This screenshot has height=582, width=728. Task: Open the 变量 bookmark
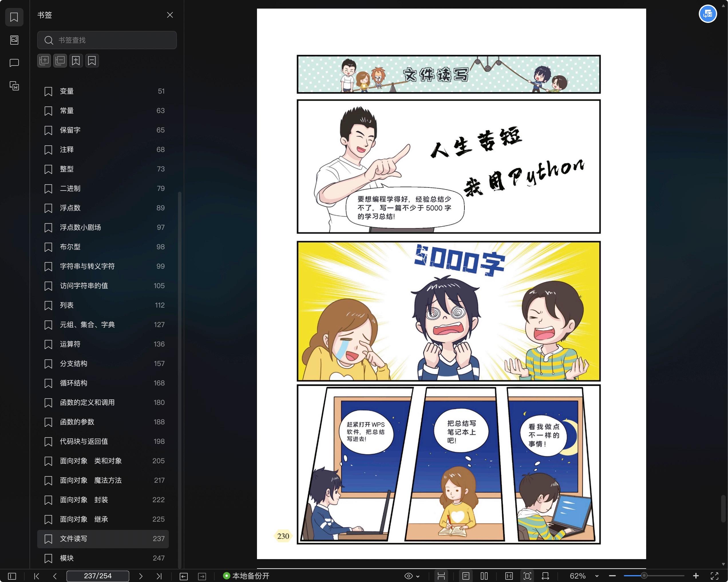point(103,91)
